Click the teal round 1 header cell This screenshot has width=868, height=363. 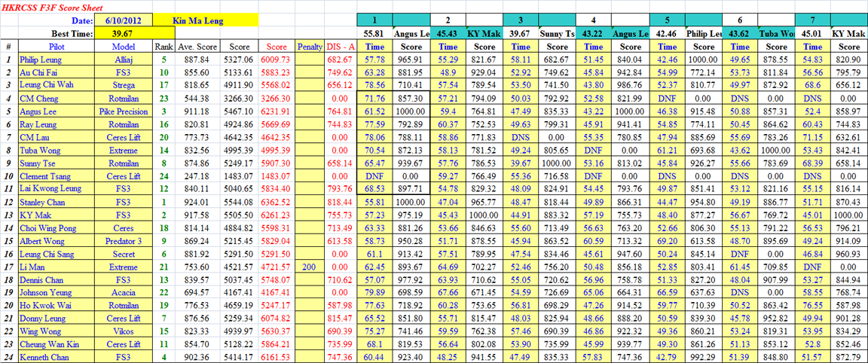374,20
